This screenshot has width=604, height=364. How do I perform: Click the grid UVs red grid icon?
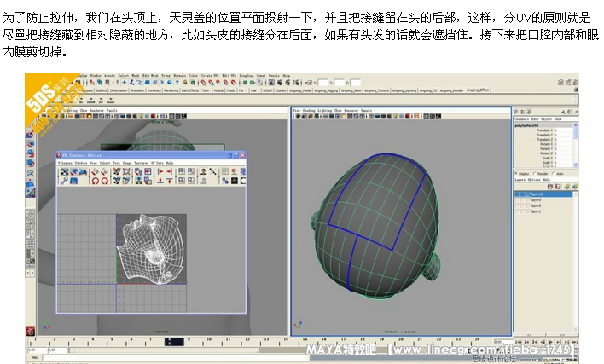(x=148, y=171)
